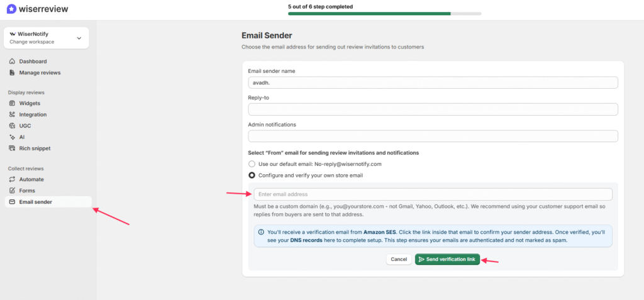Click Send verification link button
Viewport: 644px width, 300px height.
click(447, 259)
